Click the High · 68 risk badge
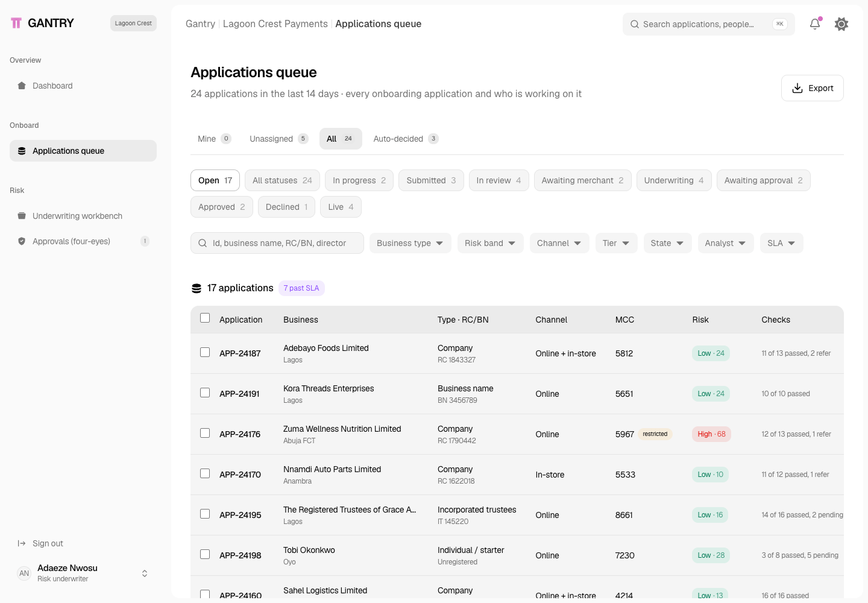 tap(711, 434)
